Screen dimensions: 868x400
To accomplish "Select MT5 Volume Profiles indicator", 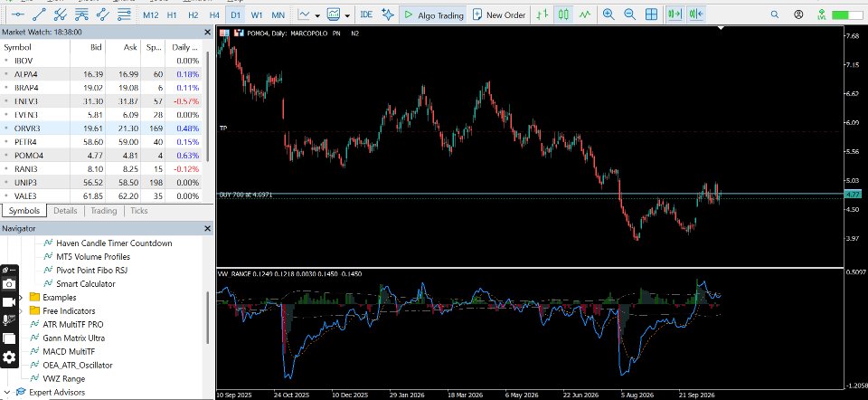I will 93,256.
